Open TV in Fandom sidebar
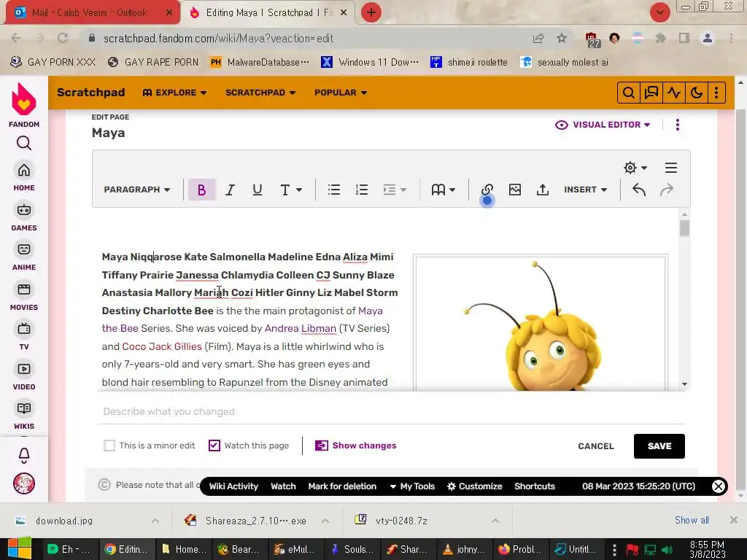The image size is (747, 560). 24,335
